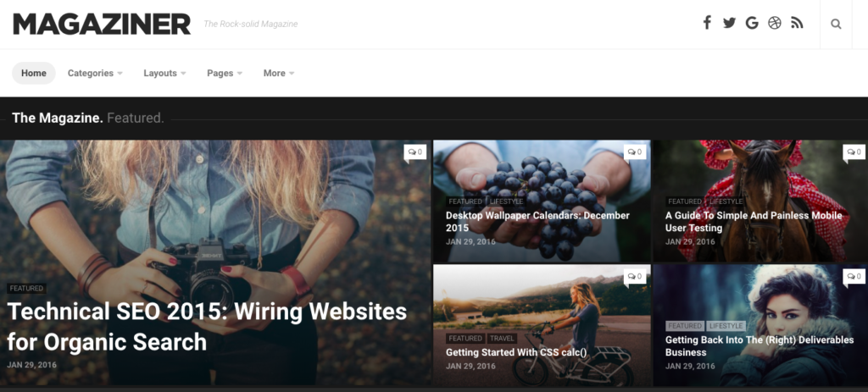Expand the Pages dropdown menu

tap(224, 73)
